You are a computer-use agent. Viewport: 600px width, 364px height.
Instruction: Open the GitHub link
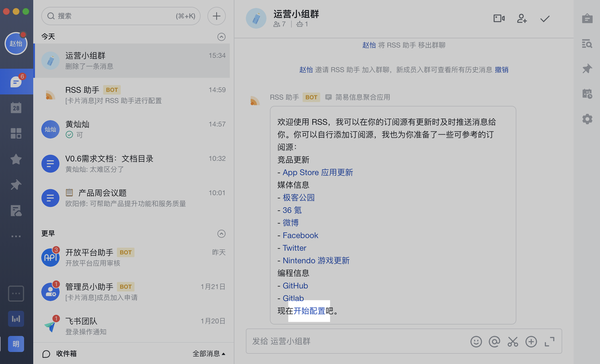(295, 286)
